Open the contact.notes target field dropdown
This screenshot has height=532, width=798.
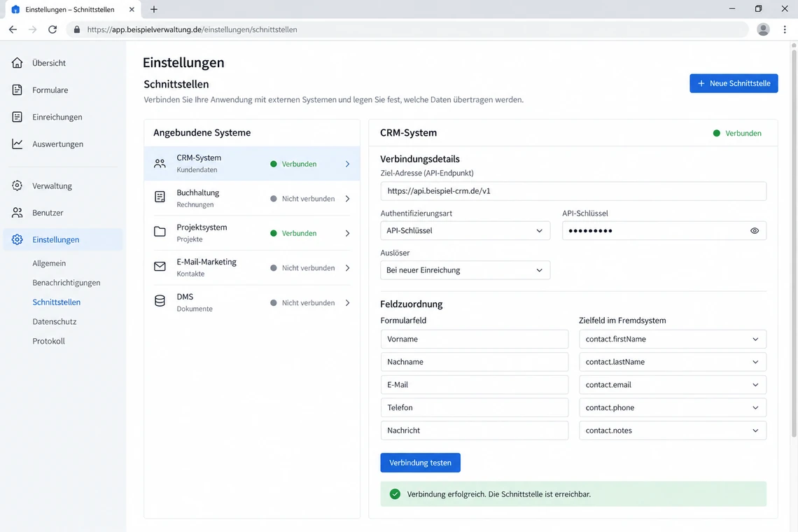coord(672,430)
